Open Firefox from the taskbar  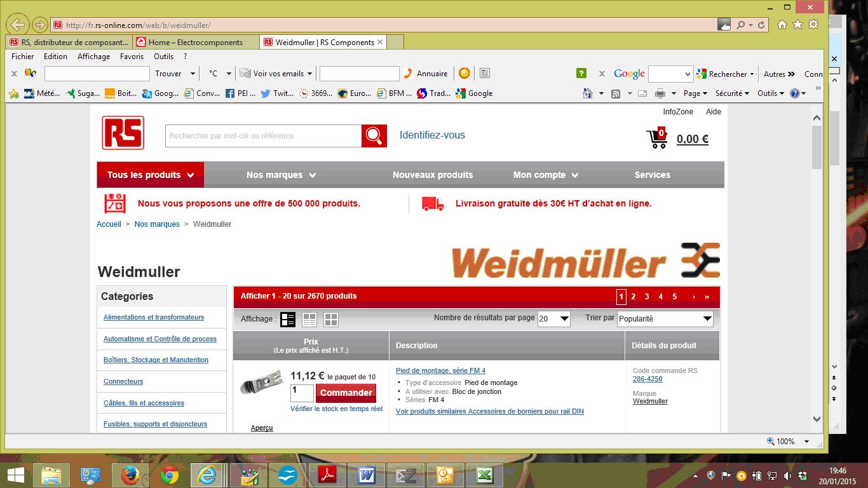click(x=130, y=475)
